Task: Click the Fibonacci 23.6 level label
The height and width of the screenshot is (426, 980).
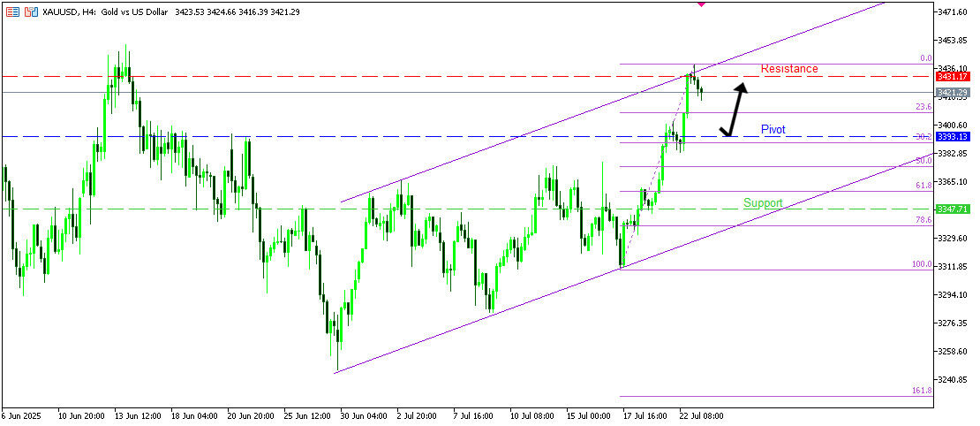Action: click(923, 106)
